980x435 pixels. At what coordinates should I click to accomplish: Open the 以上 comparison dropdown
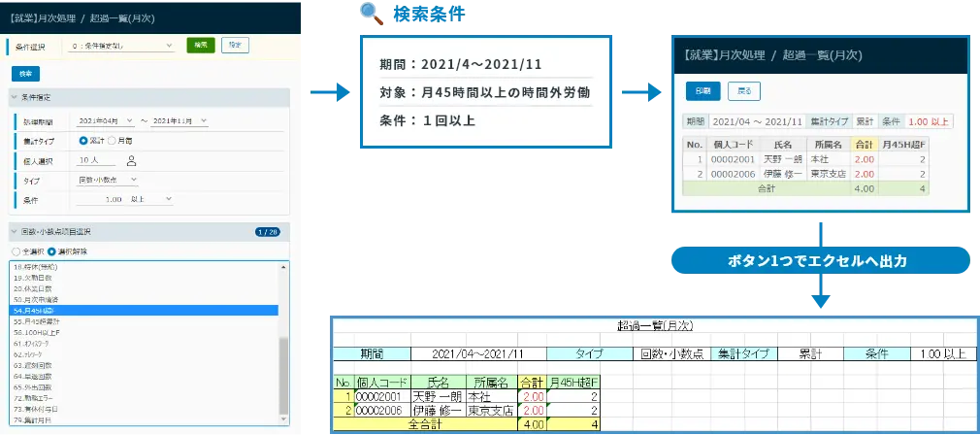(150, 199)
